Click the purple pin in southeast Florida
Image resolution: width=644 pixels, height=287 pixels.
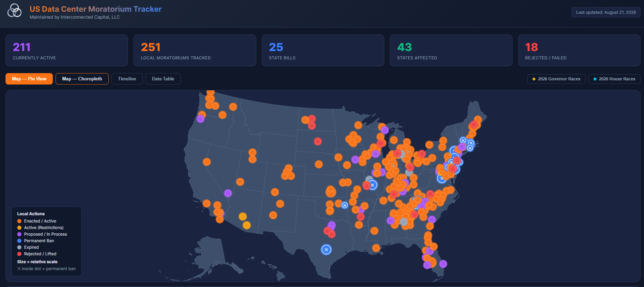point(443,264)
